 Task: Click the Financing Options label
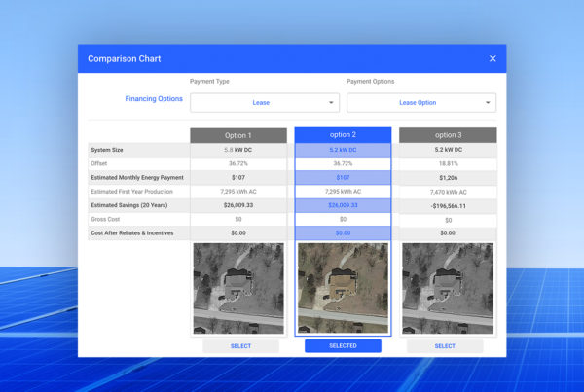(x=154, y=99)
